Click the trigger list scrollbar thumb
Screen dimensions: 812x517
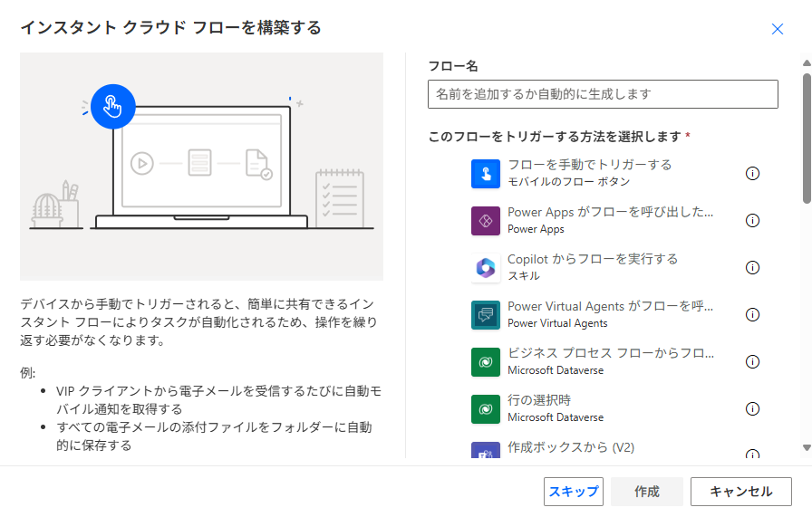coord(807,139)
